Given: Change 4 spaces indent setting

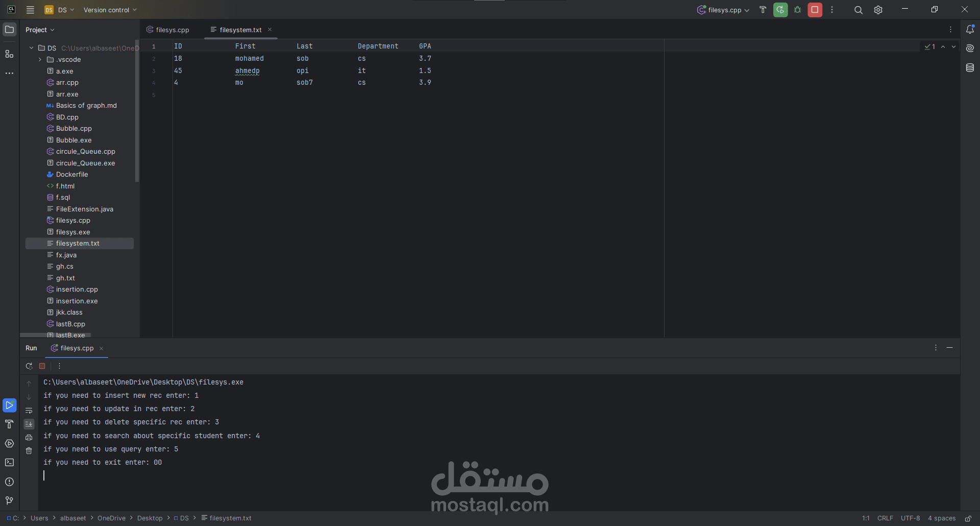Looking at the screenshot, I should (x=941, y=518).
